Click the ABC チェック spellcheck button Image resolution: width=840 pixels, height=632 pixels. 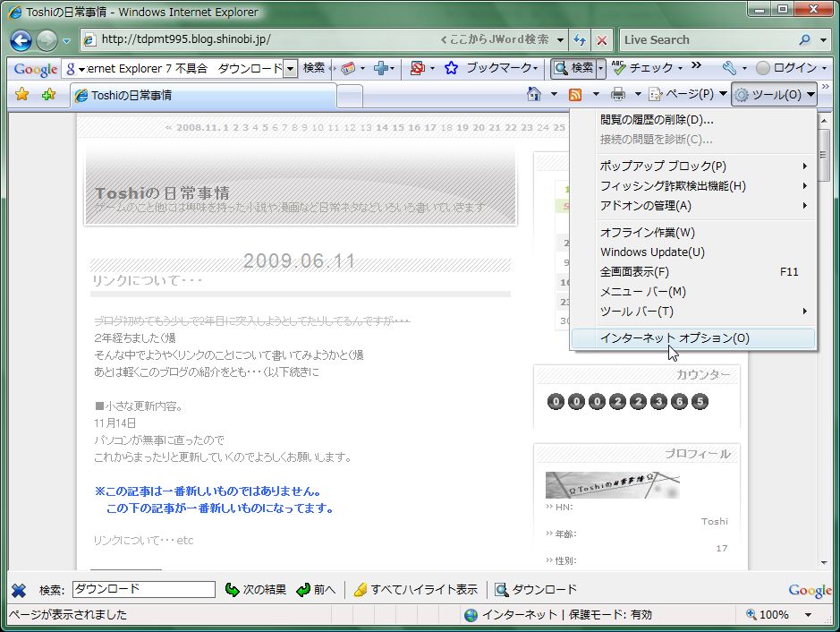pos(641,67)
